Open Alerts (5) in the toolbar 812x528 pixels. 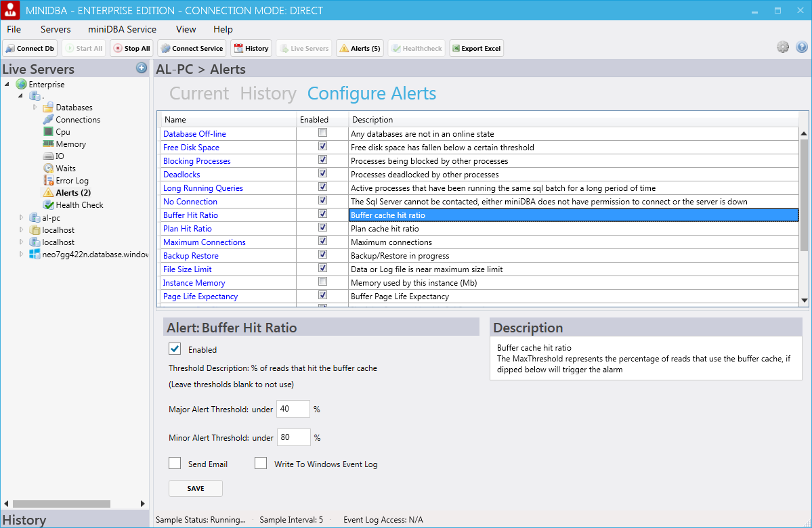(x=360, y=48)
